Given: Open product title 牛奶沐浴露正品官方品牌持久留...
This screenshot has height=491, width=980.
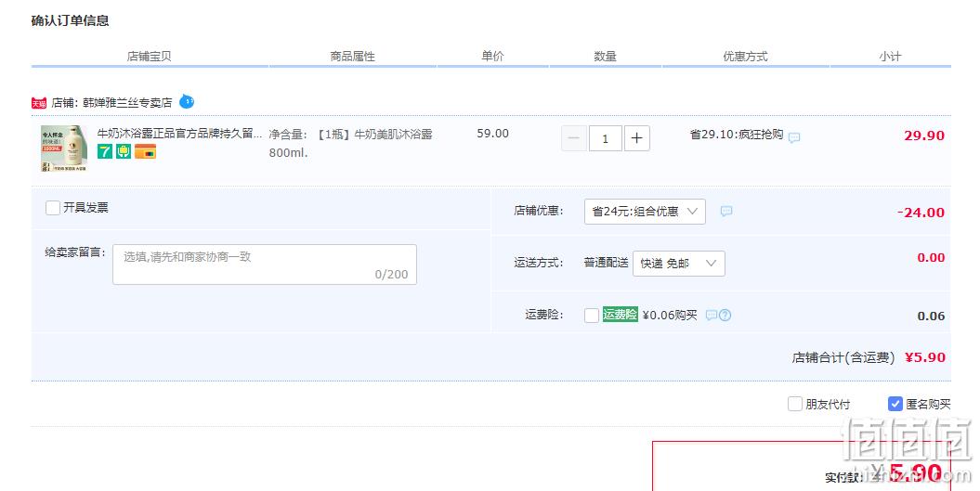Looking at the screenshot, I should pos(179,133).
